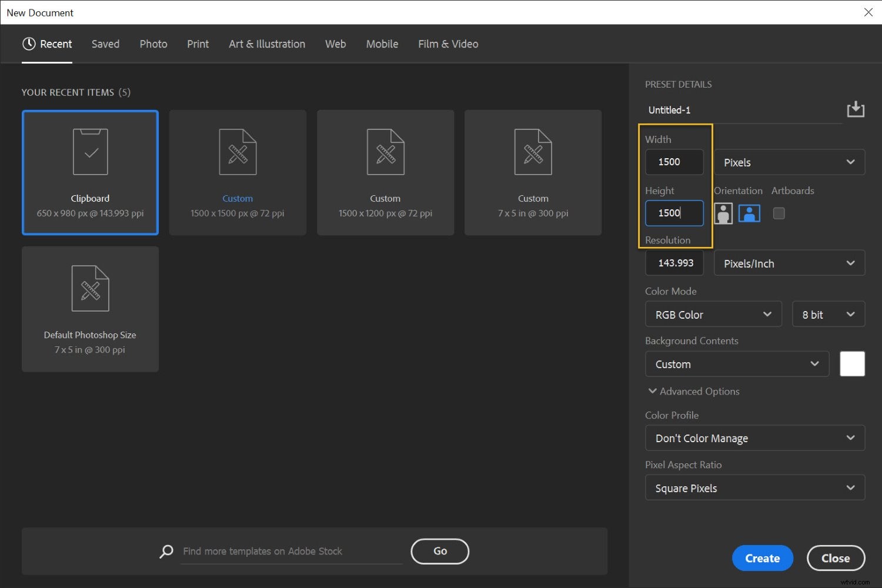The width and height of the screenshot is (882, 588).
Task: Click the Adobe Stock search magnifier icon
Action: [x=166, y=551]
